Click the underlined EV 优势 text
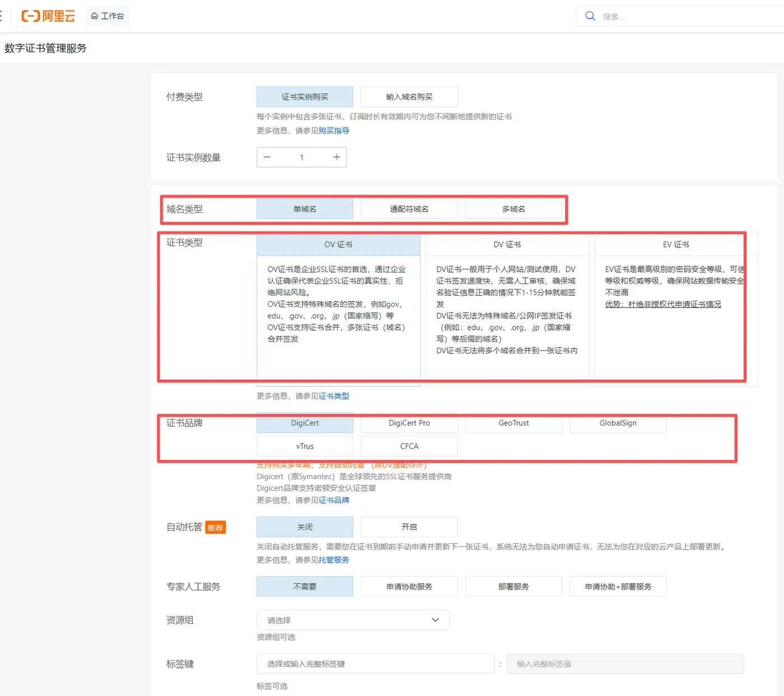The width and height of the screenshot is (784, 696). point(663,304)
